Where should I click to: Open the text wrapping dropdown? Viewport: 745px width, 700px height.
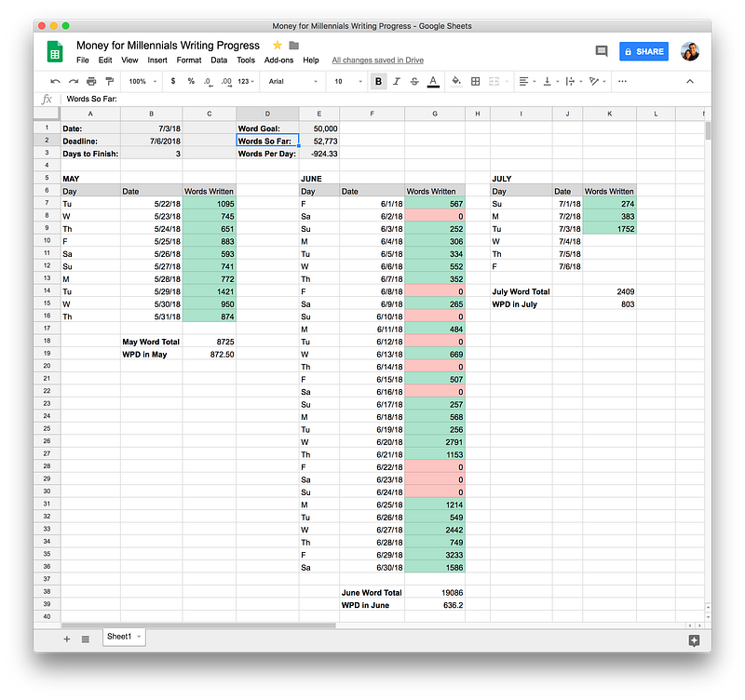click(574, 81)
